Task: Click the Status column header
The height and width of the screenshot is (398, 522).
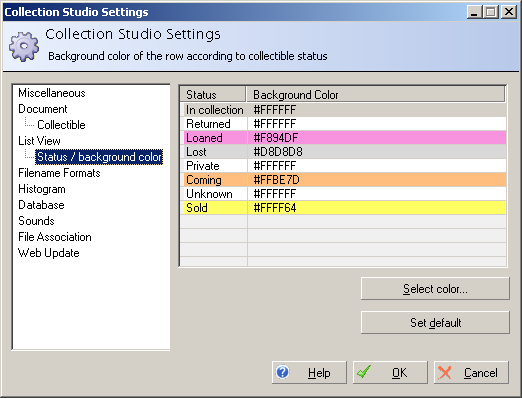Action: [213, 95]
